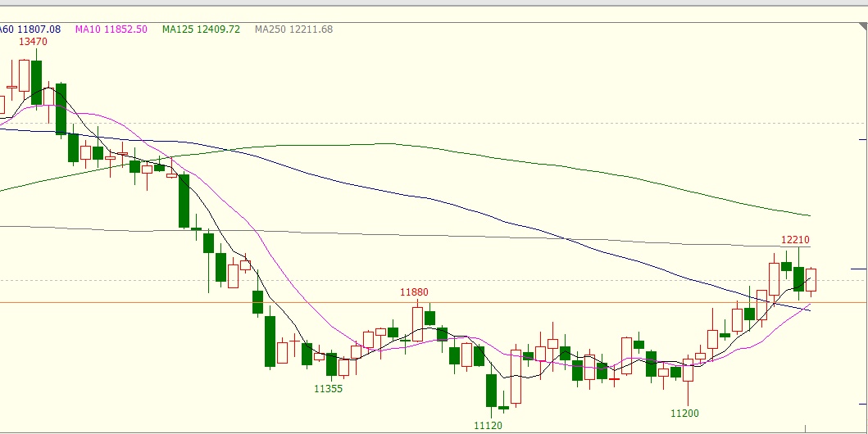The height and width of the screenshot is (434, 868).
Task: Select the candlestick directly under the 11880 label
Action: pos(417,323)
